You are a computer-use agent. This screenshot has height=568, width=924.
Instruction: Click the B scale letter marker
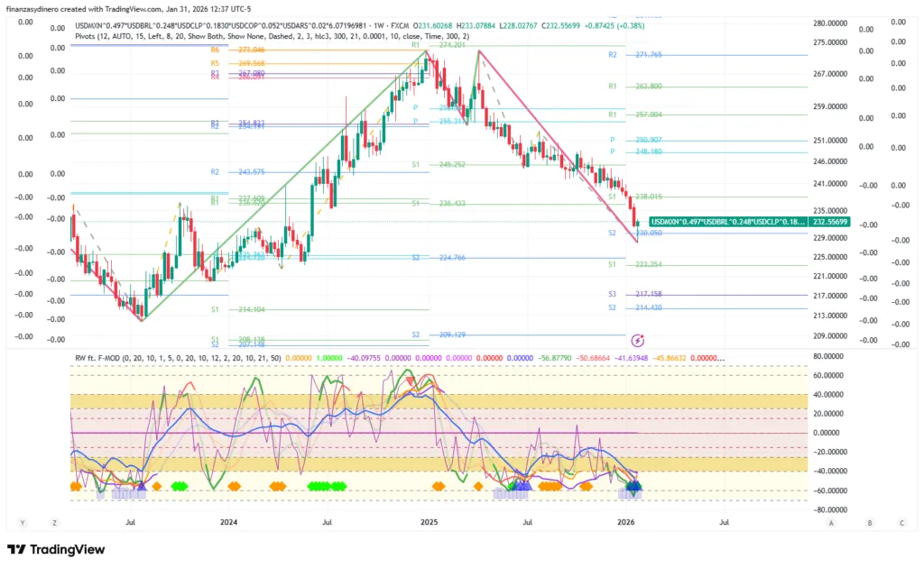pos(869,523)
